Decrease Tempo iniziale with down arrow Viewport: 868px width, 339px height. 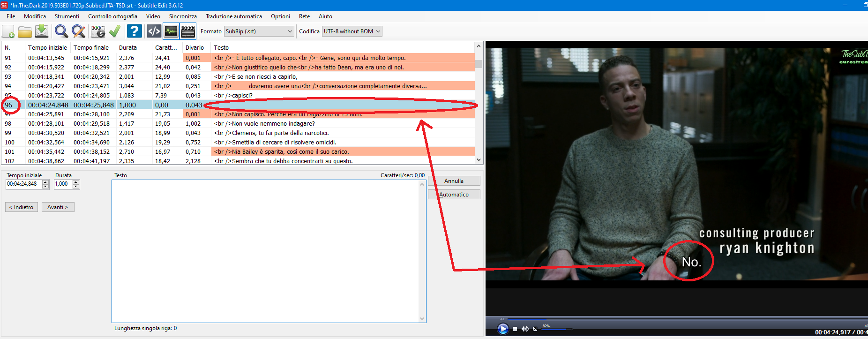tap(45, 187)
